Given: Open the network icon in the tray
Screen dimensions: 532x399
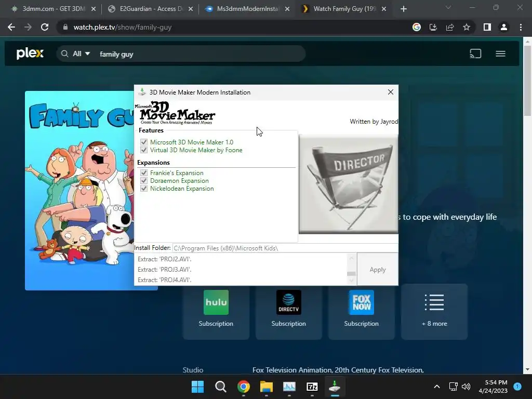Looking at the screenshot, I should pos(453,387).
